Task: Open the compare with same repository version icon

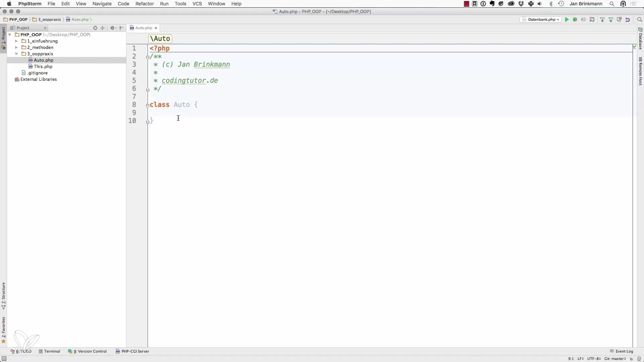Action: [619, 19]
